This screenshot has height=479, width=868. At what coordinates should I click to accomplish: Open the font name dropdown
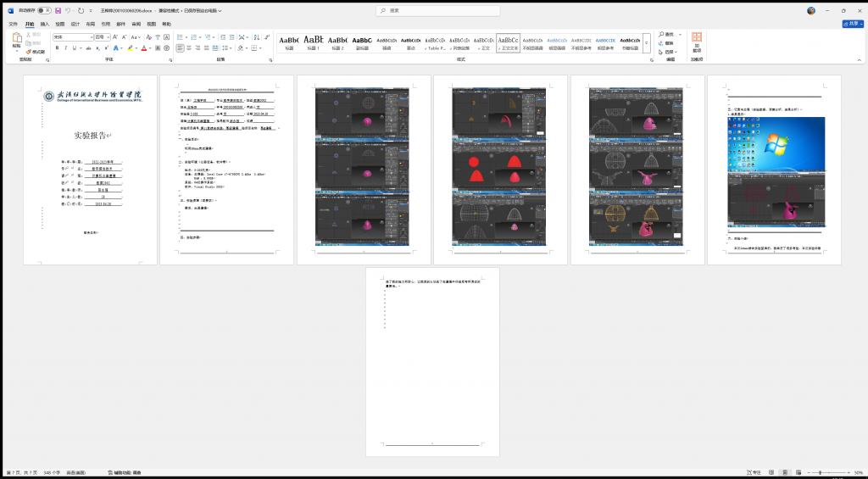pos(89,37)
